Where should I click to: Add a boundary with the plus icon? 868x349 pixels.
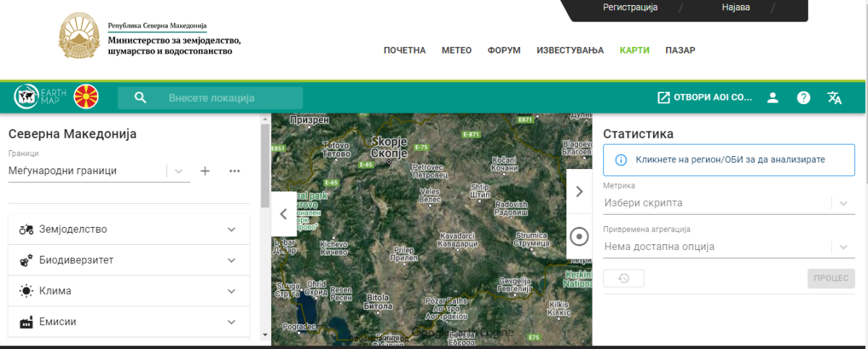tap(205, 171)
